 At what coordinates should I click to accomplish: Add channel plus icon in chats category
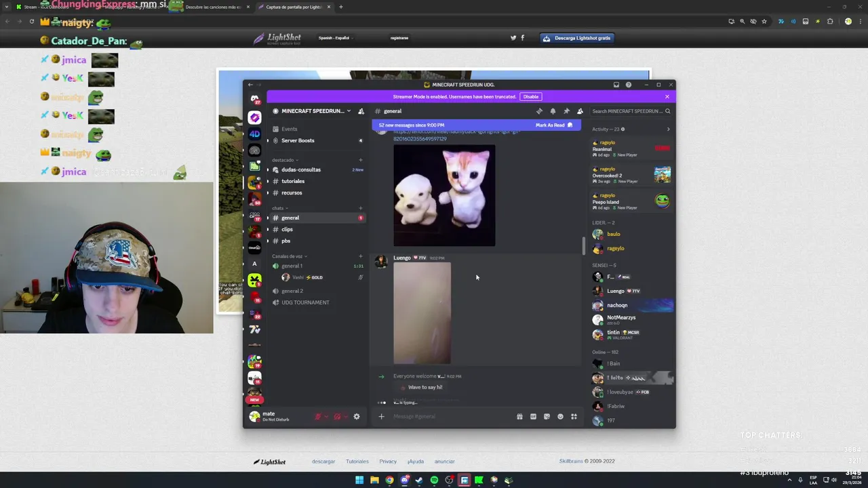360,208
